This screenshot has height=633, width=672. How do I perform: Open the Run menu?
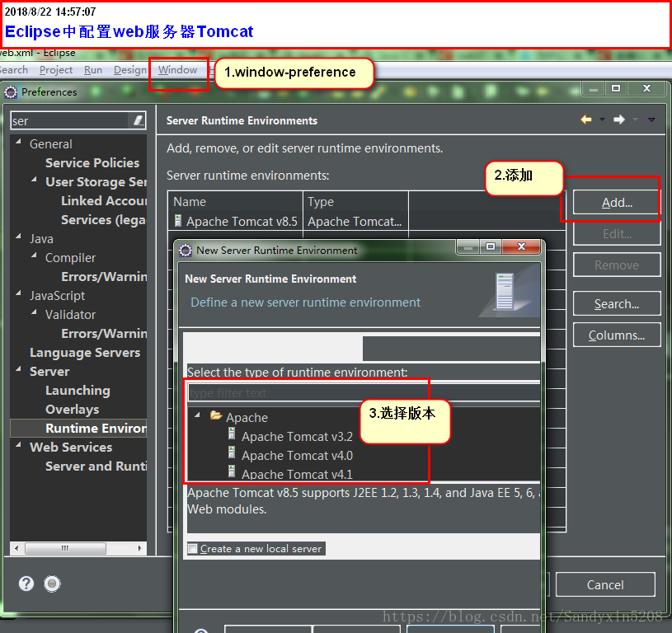click(93, 70)
